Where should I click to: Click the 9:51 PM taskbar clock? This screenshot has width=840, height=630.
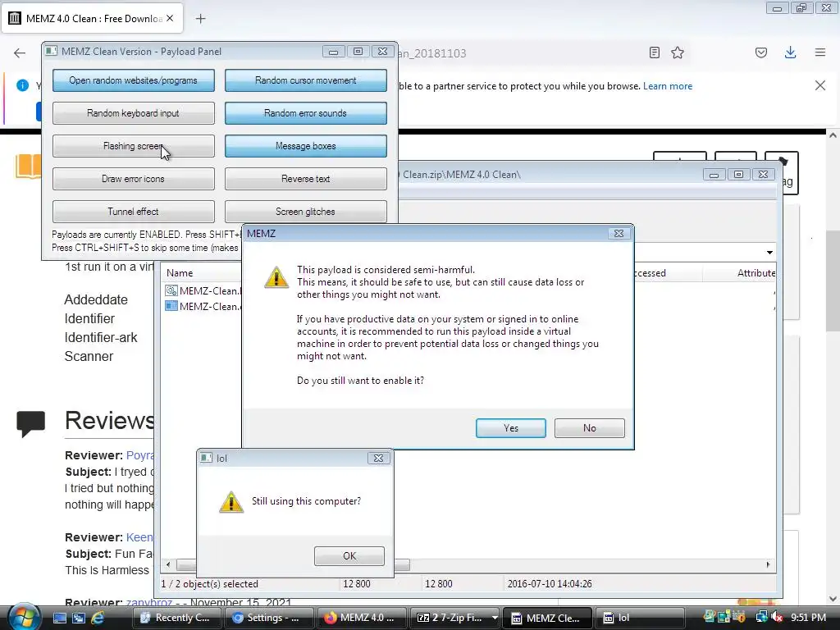[x=808, y=618]
